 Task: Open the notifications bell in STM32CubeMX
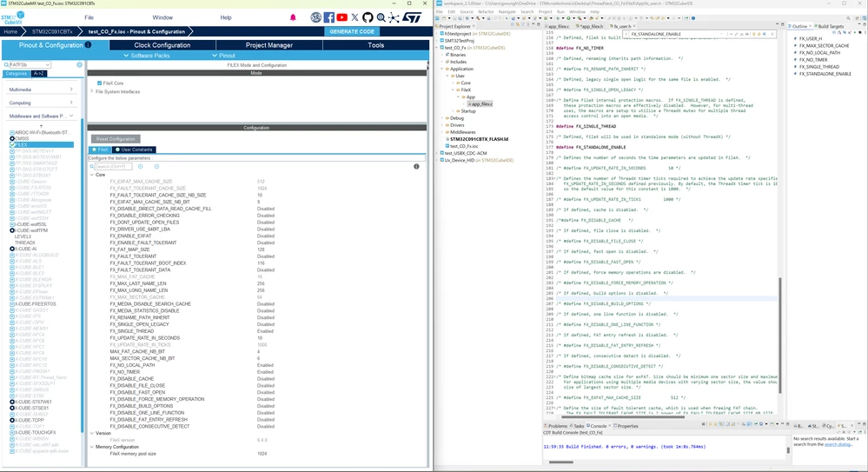point(293,17)
